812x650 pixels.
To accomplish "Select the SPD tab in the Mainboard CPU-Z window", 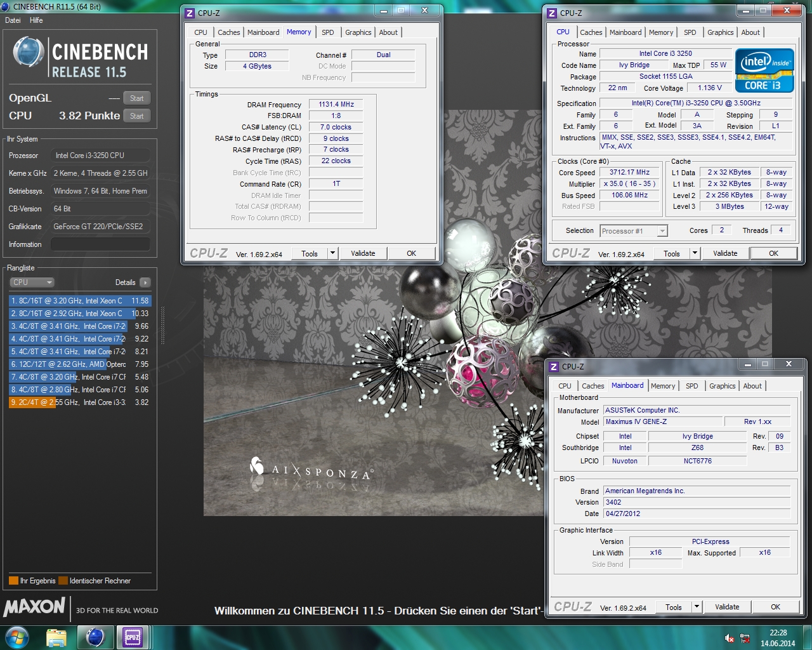I will (692, 386).
